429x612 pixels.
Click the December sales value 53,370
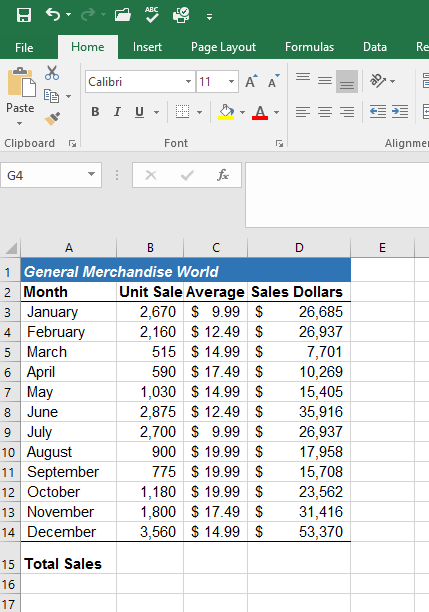(299, 532)
